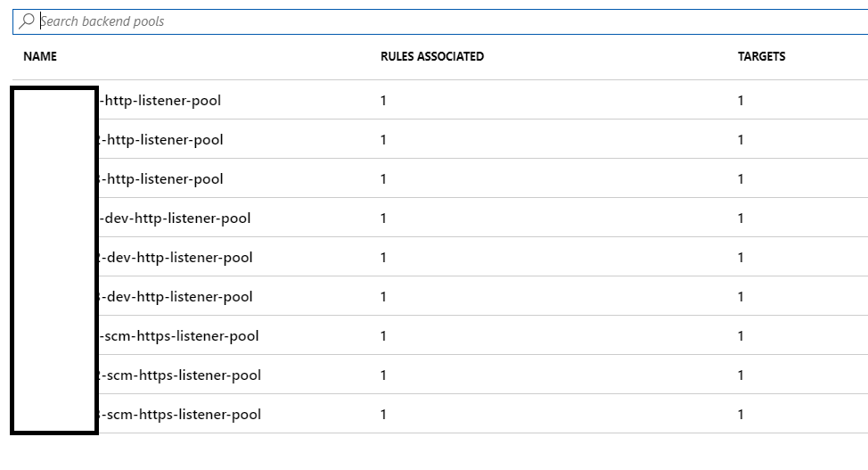Click the magnifier search icon

tap(26, 21)
